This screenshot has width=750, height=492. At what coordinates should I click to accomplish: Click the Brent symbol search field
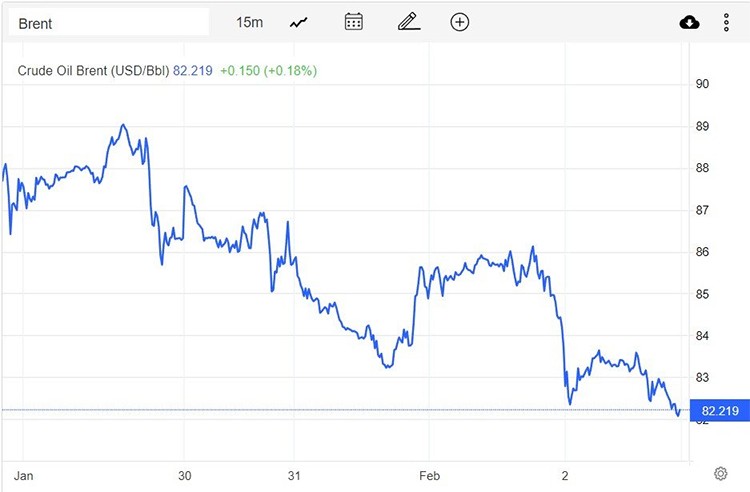click(108, 22)
